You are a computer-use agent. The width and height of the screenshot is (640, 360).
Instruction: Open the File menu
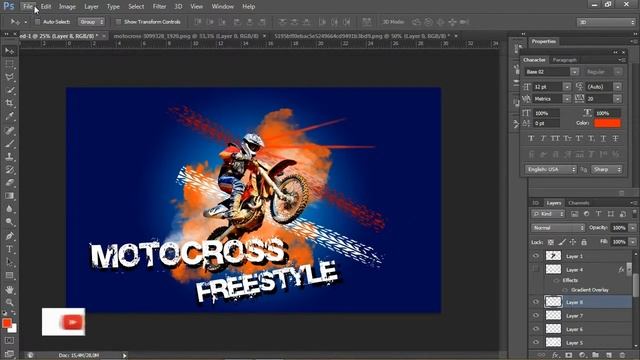click(28, 7)
